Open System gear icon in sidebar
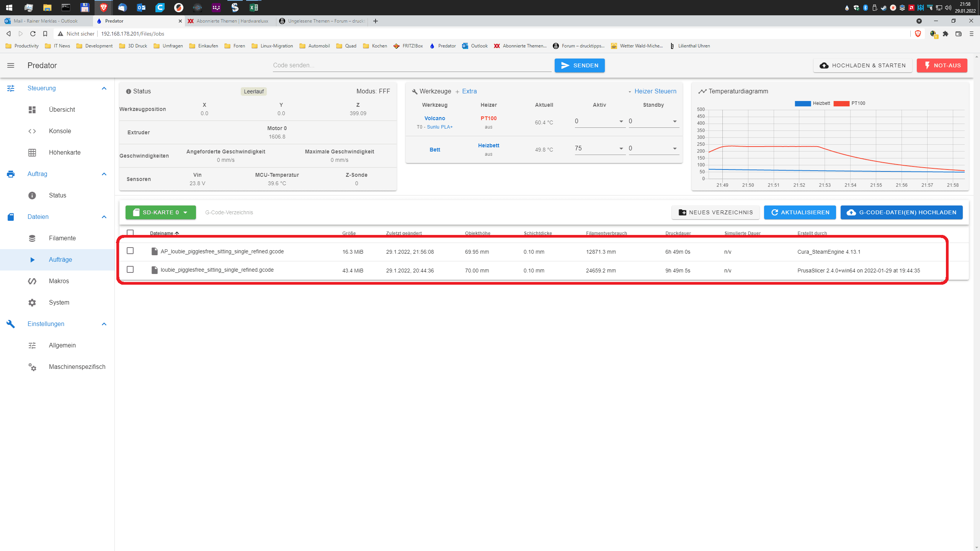Image resolution: width=980 pixels, height=551 pixels. [32, 302]
